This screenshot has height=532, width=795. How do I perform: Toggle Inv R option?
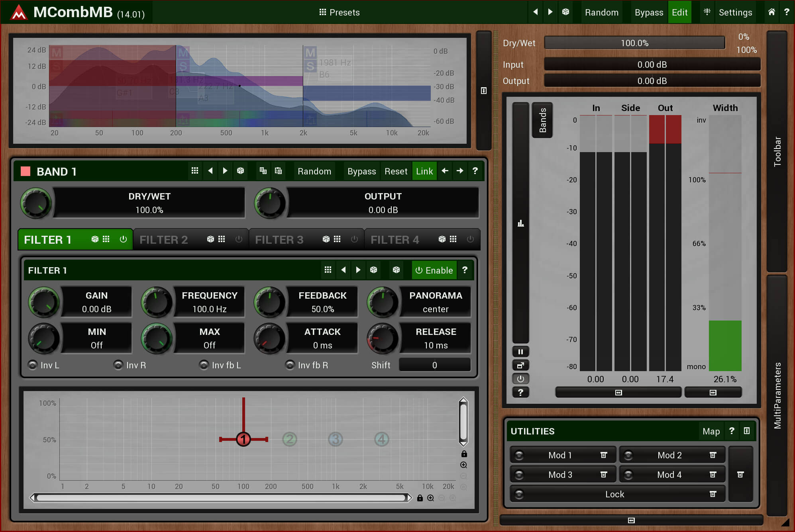[130, 365]
